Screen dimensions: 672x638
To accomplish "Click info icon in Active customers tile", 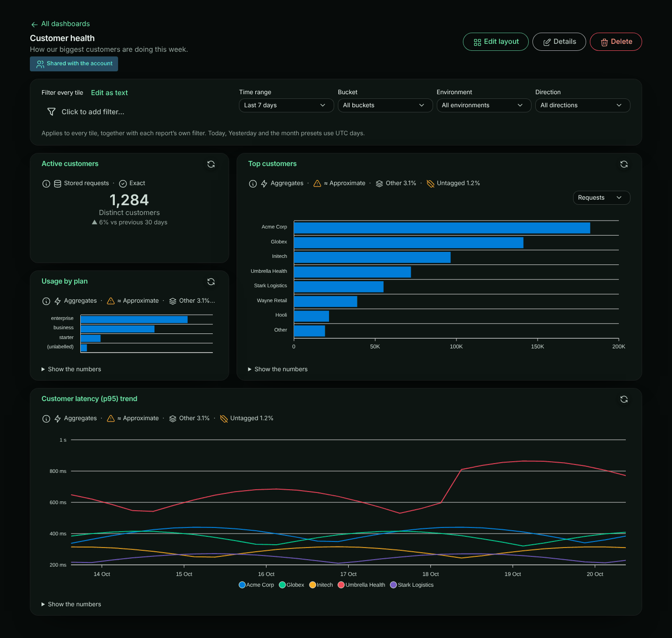I will [x=46, y=184].
